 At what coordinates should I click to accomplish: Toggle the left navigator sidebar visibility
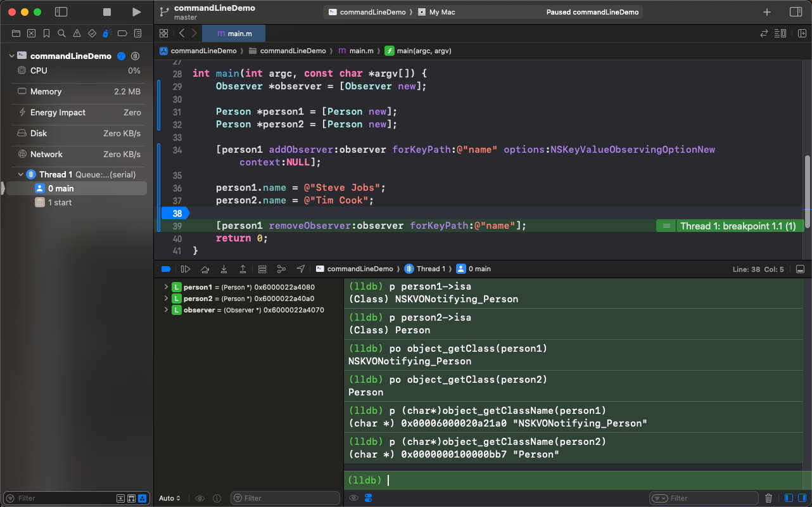tap(61, 12)
